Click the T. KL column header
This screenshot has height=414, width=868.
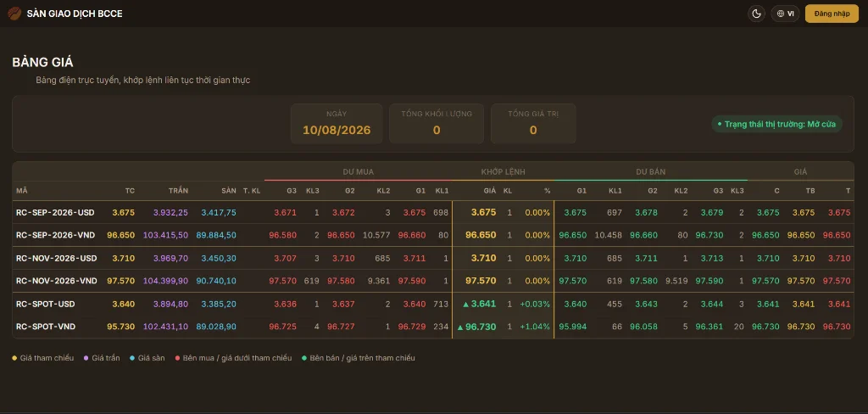point(251,191)
